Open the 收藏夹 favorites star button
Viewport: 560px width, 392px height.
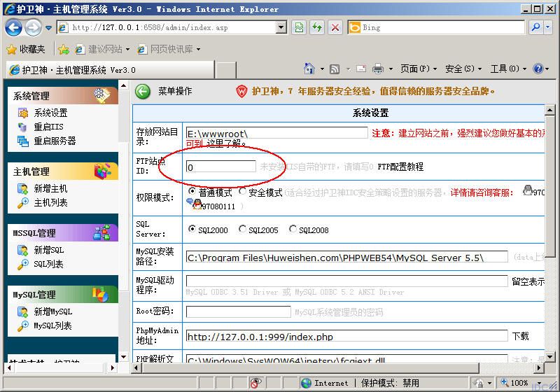click(26, 49)
